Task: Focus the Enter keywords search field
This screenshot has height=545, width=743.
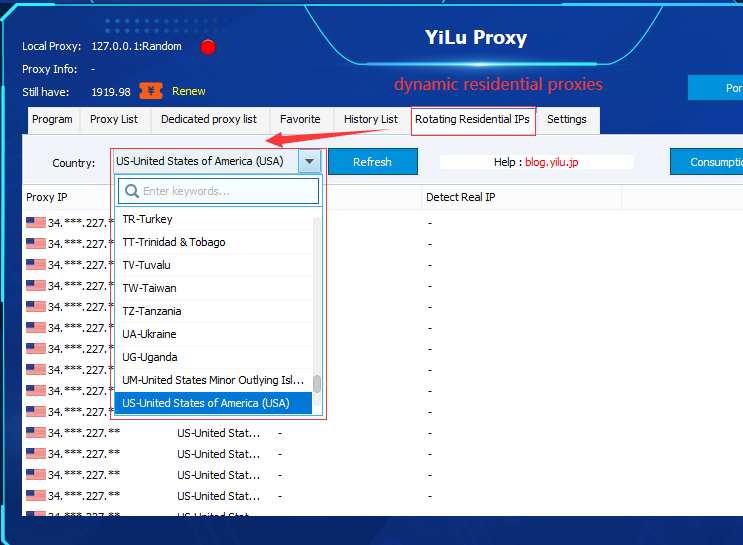Action: tap(225, 191)
